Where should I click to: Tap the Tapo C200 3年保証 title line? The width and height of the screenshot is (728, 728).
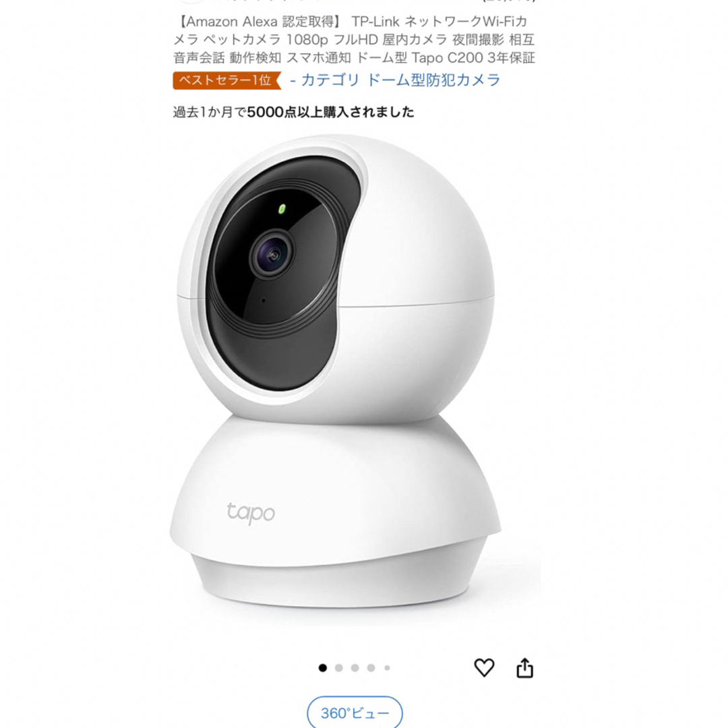pyautogui.click(x=473, y=58)
